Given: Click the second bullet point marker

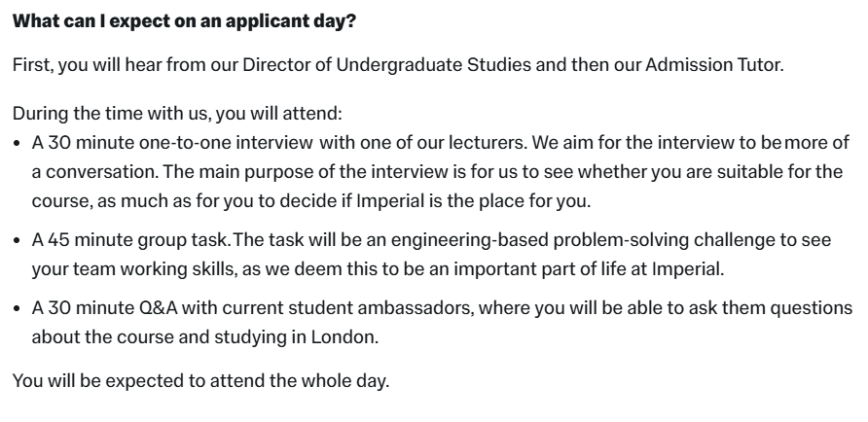Looking at the screenshot, I should point(18,239).
